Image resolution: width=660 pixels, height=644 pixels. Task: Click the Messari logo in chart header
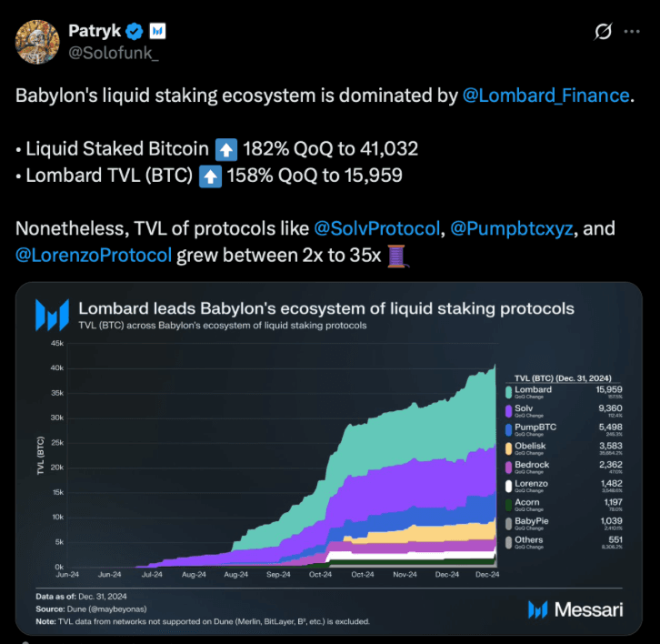pos(52,315)
